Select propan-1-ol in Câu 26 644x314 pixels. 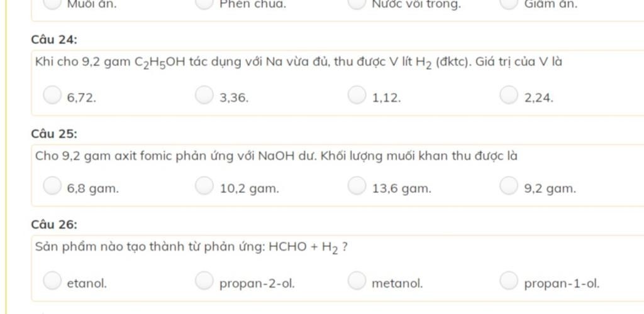click(x=508, y=280)
